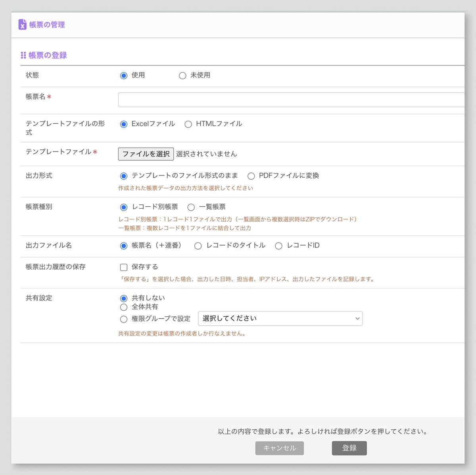Screen dimensions: 476x475
Task: Open the 選択してください permission group dropdown
Action: point(280,318)
